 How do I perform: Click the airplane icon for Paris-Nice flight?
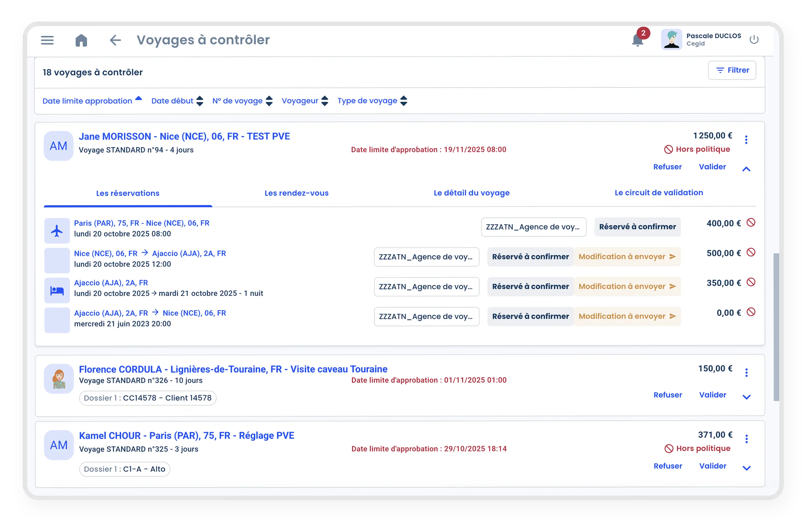[57, 231]
